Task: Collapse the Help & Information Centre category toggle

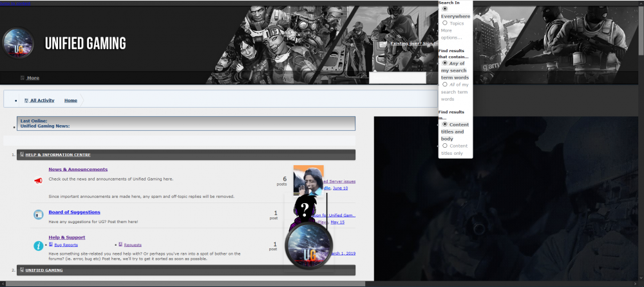Action: coord(22,155)
